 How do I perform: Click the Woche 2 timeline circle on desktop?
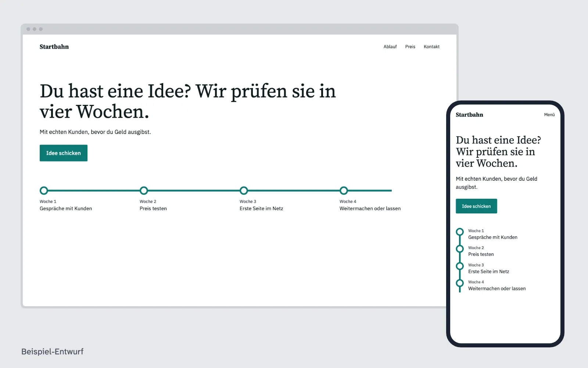[144, 191]
